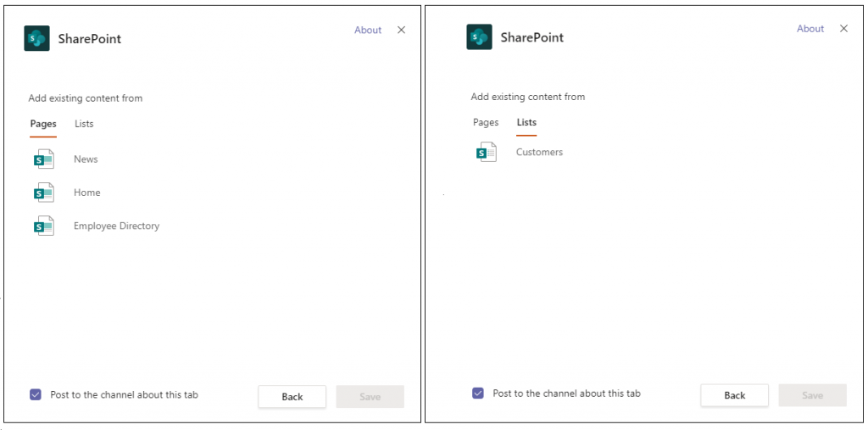Click the SharePoint logo in the Pages dialog
The image size is (868, 430).
point(36,38)
